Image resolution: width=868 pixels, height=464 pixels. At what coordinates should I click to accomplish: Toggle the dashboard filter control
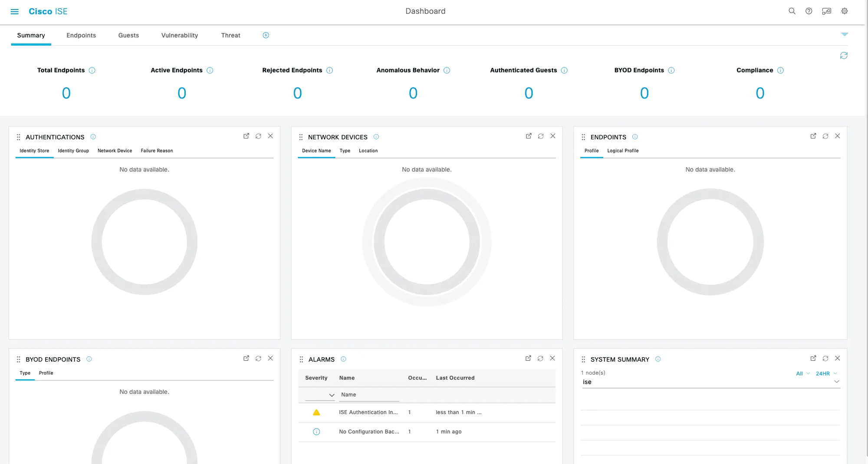pos(845,34)
